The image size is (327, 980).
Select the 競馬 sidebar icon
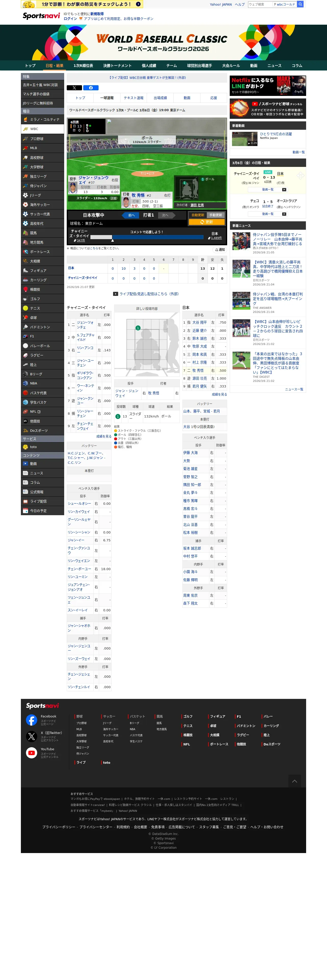25,233
